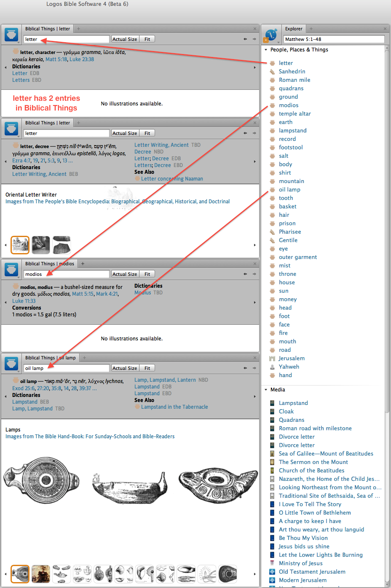
Task: Collapse the People, Places & Things section
Action: click(266, 50)
